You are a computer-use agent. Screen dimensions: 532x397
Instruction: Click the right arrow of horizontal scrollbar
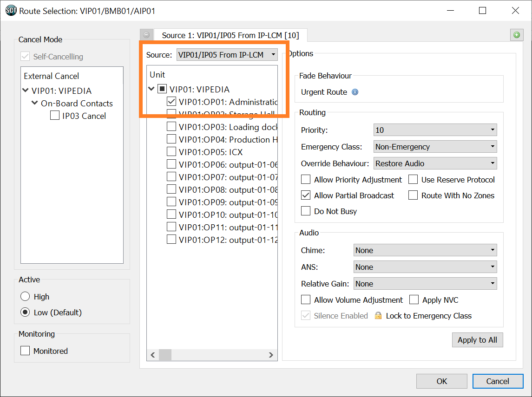click(271, 355)
